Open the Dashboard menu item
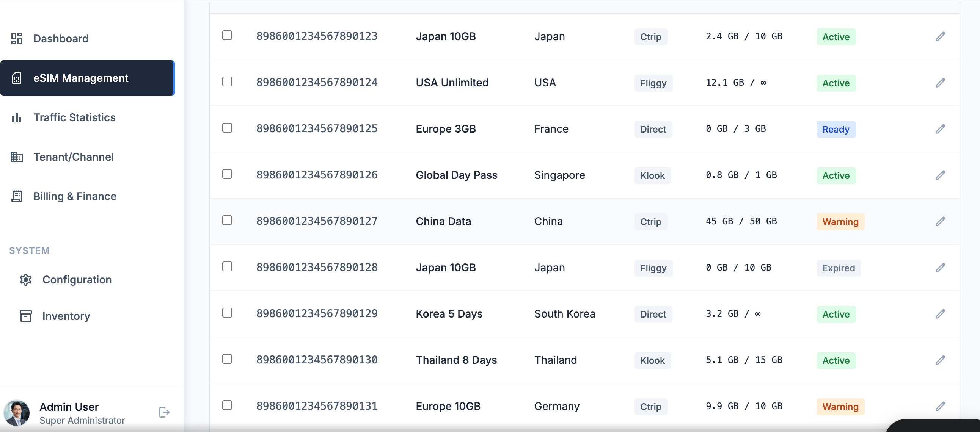Image resolution: width=980 pixels, height=432 pixels. pos(61,38)
